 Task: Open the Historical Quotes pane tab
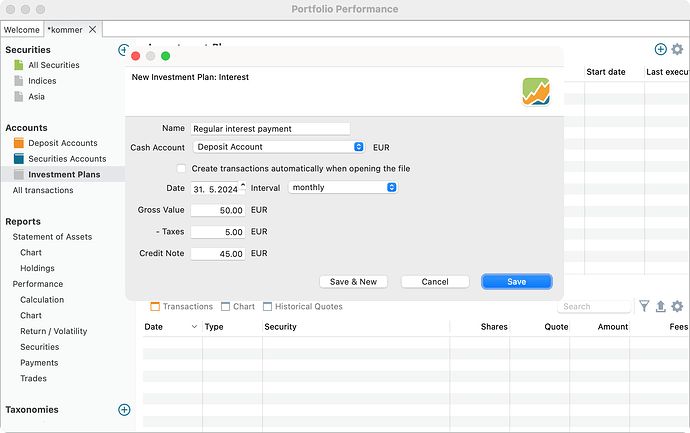[303, 306]
